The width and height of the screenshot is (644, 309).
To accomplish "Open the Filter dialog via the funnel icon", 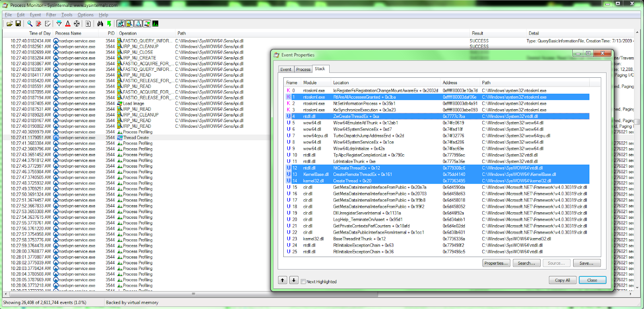I will (59, 24).
